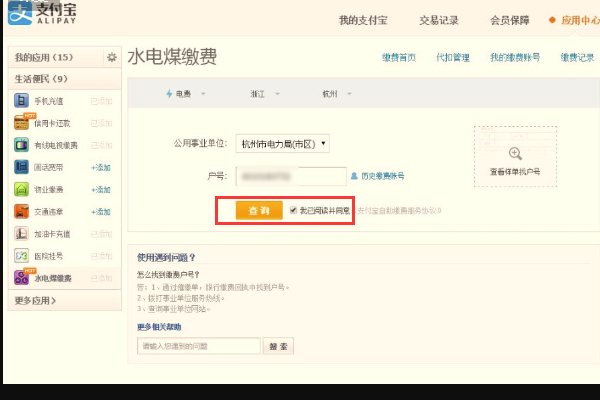Screen dimensions: 600x400
Task: Go to the 缴费记录 tab
Action: point(577,57)
